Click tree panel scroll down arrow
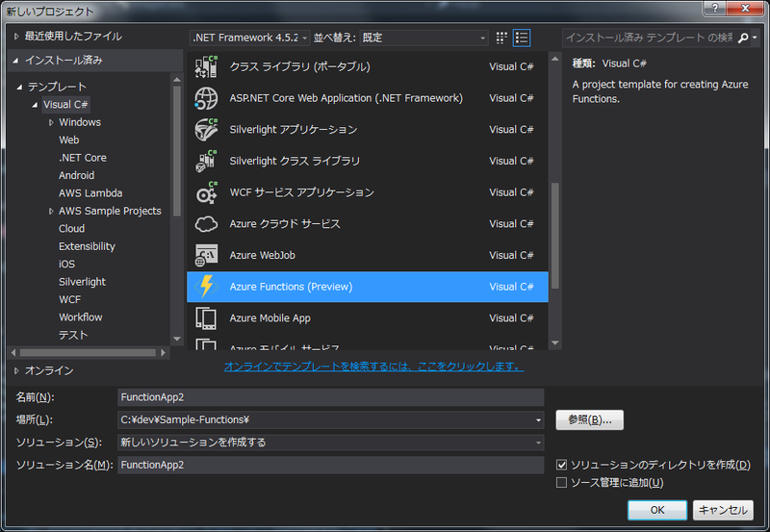Viewport: 770px width, 532px height. tap(177, 340)
